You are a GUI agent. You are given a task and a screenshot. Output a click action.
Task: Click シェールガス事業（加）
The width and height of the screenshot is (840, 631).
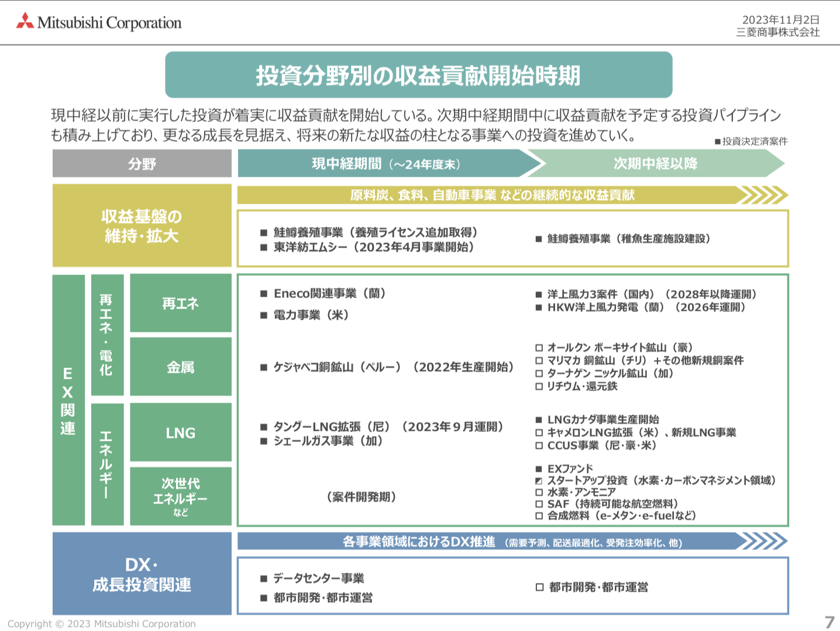coord(328,441)
